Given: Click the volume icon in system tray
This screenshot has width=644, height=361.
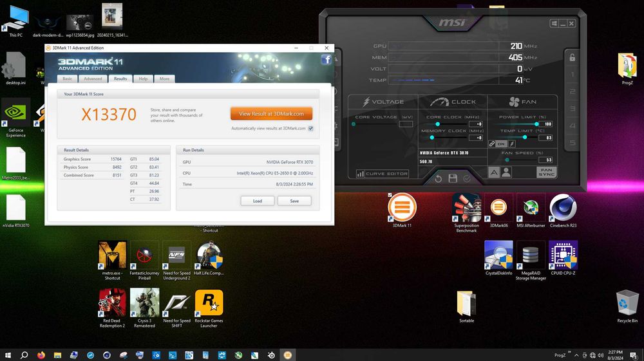Looking at the screenshot, I should (x=600, y=355).
